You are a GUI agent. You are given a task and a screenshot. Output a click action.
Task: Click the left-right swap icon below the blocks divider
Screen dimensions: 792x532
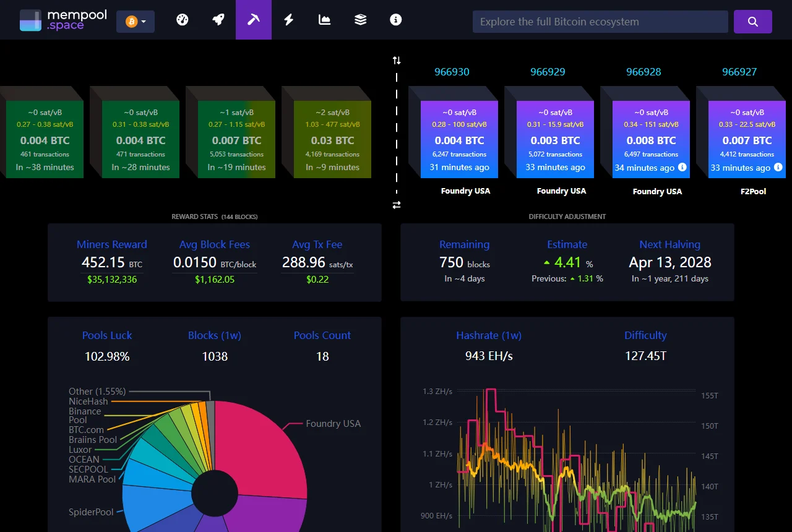[x=397, y=205]
